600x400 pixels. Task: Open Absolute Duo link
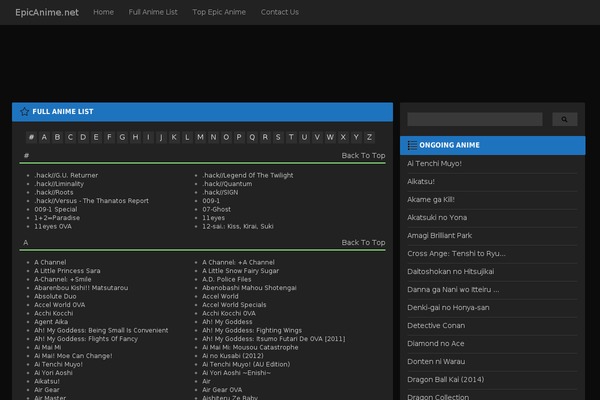tap(55, 296)
